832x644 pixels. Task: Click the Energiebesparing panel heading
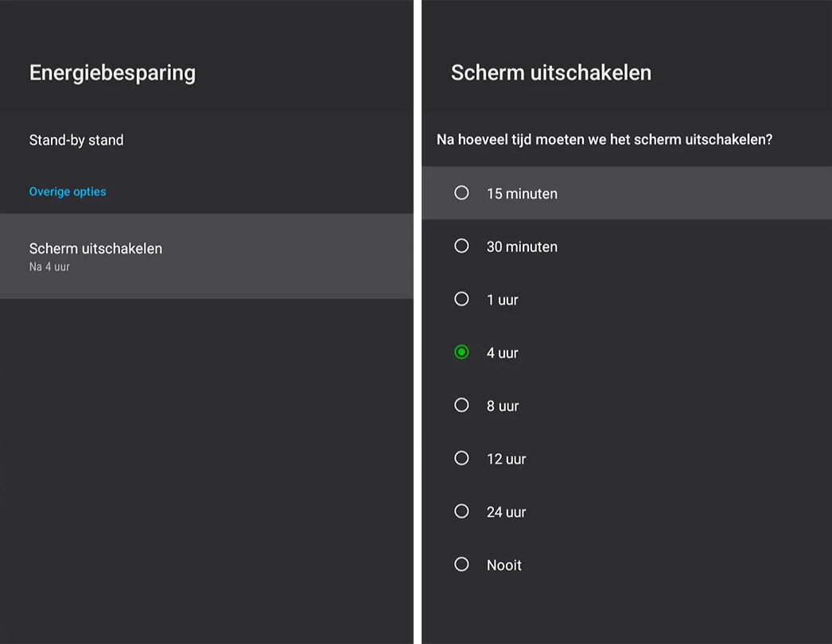[x=112, y=72]
